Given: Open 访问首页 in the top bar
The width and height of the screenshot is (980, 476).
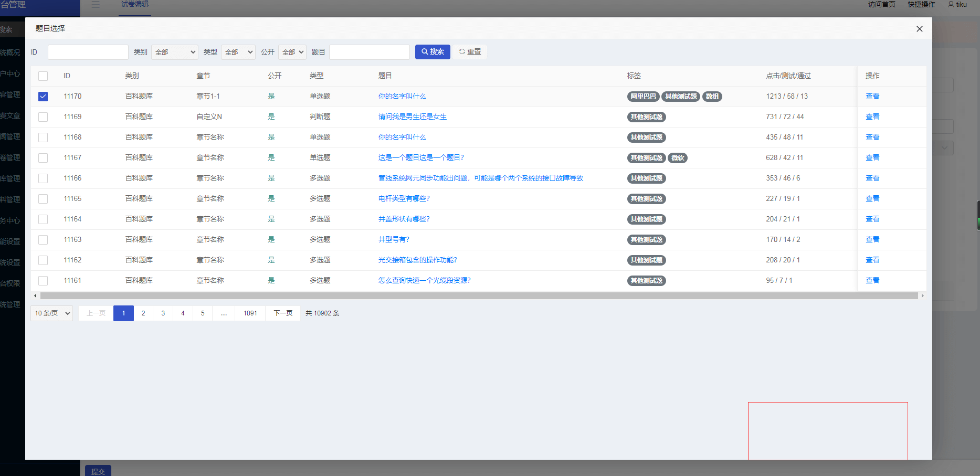Looking at the screenshot, I should click(881, 4).
